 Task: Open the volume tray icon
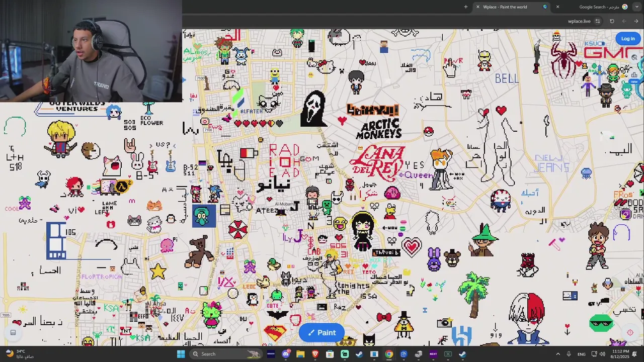(x=602, y=354)
